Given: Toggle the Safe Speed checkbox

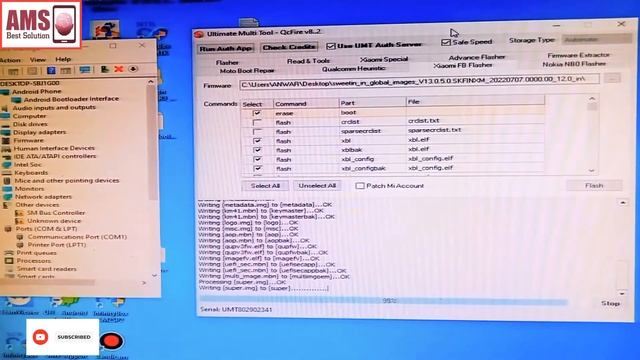Looking at the screenshot, I should tap(446, 42).
